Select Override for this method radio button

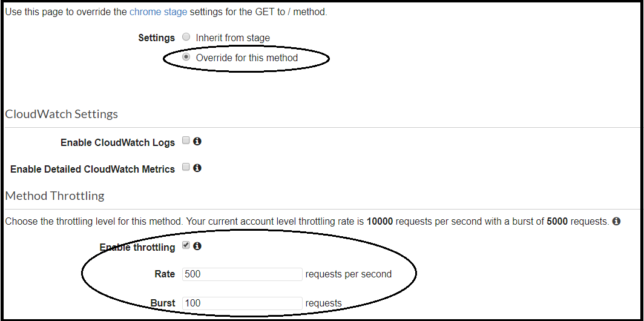tap(186, 57)
